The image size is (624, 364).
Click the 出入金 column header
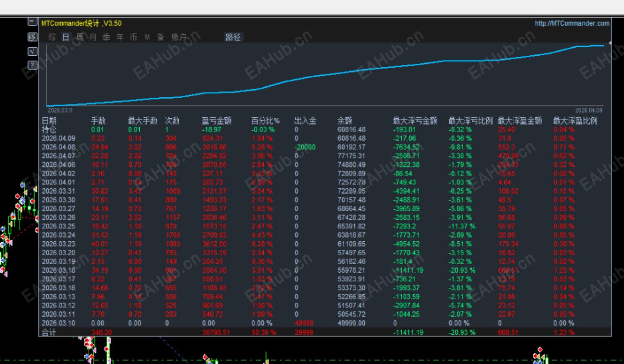(x=305, y=120)
